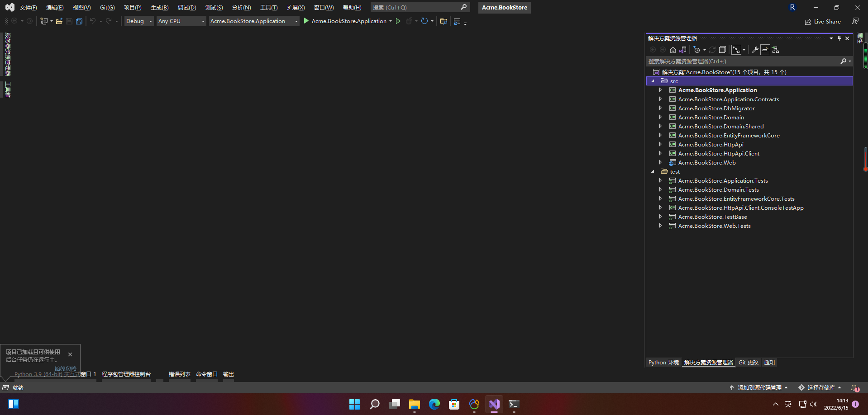Open the Debug configuration dropdown
The image size is (868, 415).
tap(139, 21)
